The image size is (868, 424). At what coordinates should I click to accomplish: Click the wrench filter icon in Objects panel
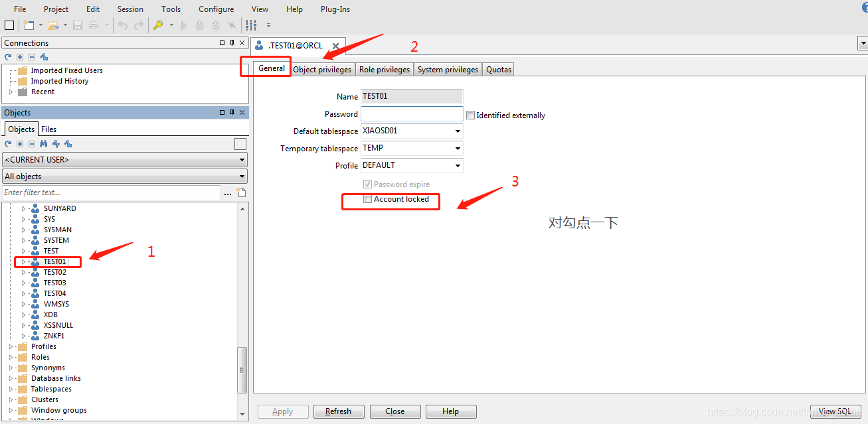56,144
